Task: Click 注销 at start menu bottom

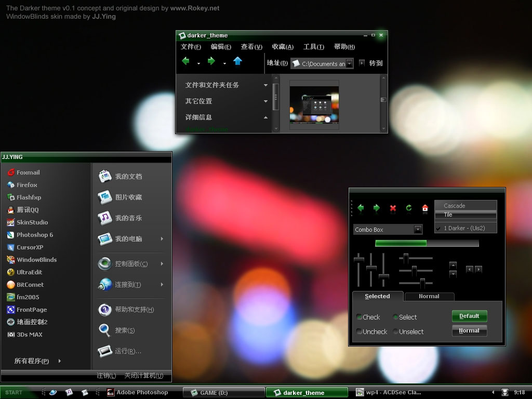Action: (106, 376)
